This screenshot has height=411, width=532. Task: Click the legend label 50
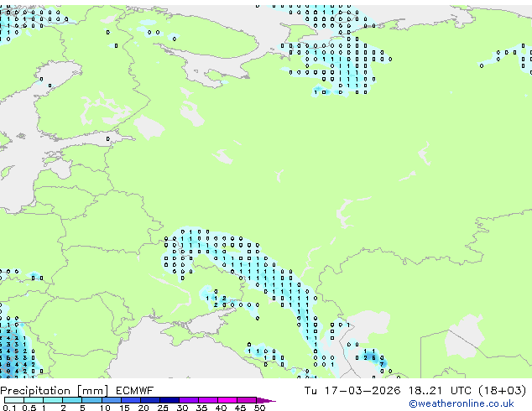[x=259, y=408]
